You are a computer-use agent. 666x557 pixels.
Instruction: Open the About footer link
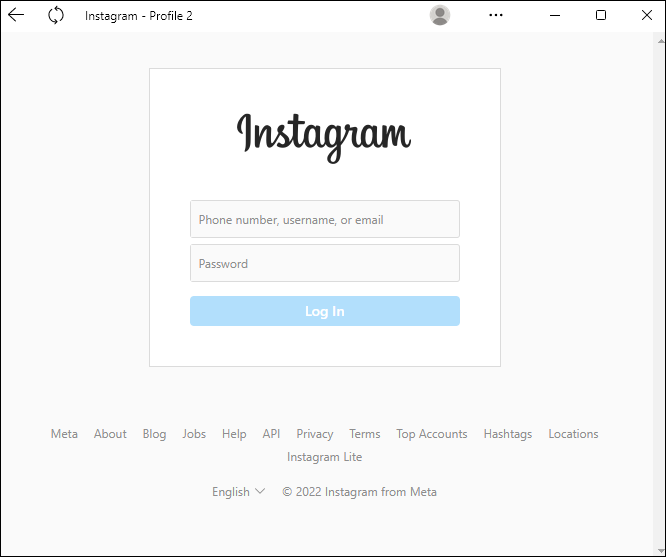[110, 434]
